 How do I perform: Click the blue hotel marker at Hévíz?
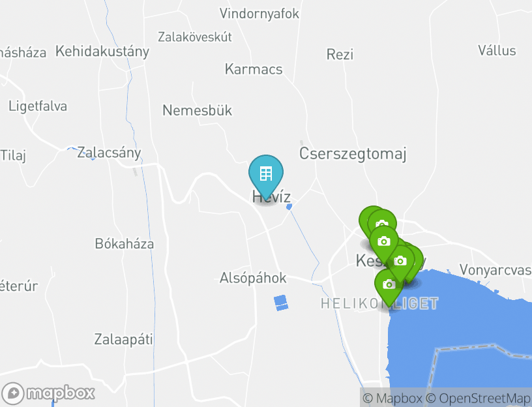[265, 174]
